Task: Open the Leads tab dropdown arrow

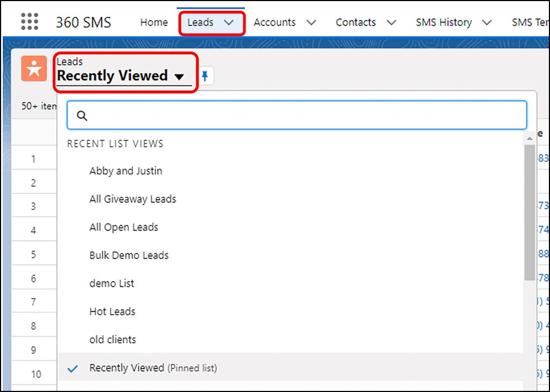Action: pos(229,23)
